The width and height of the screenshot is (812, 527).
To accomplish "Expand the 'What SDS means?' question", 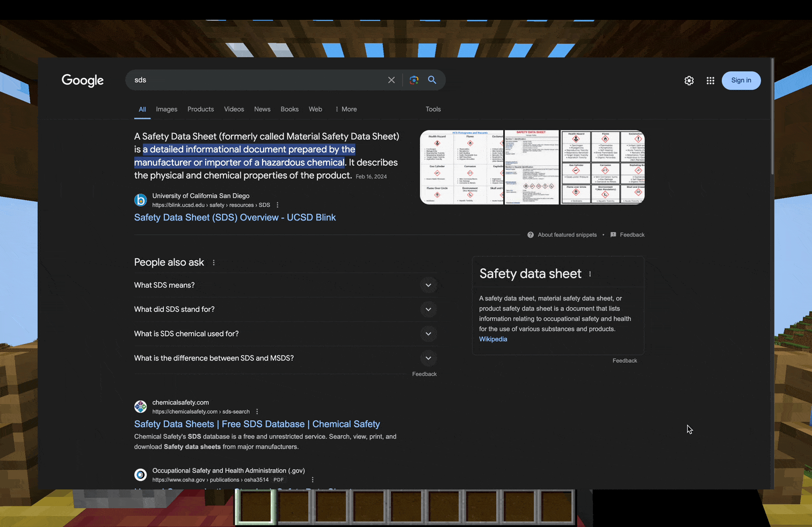I will click(428, 285).
